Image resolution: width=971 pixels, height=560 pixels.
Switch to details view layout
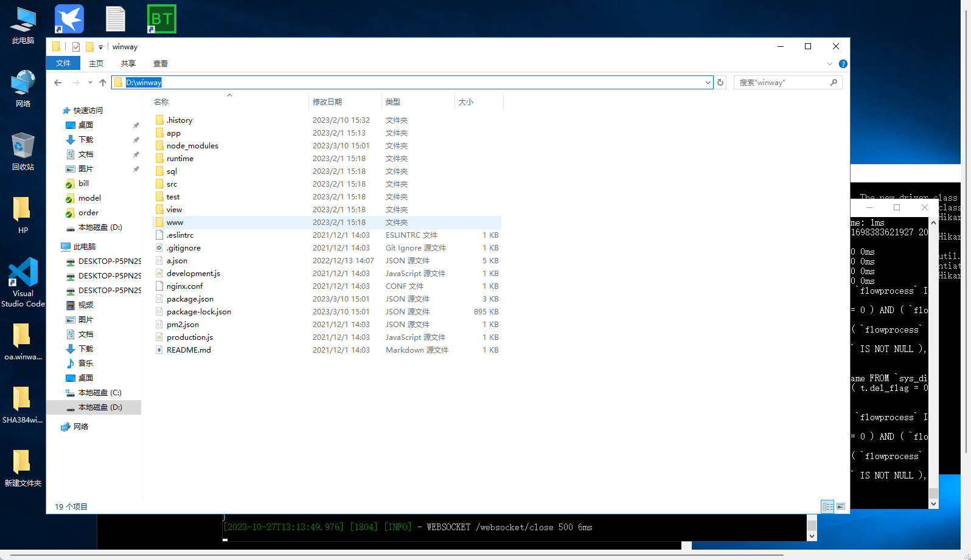827,506
